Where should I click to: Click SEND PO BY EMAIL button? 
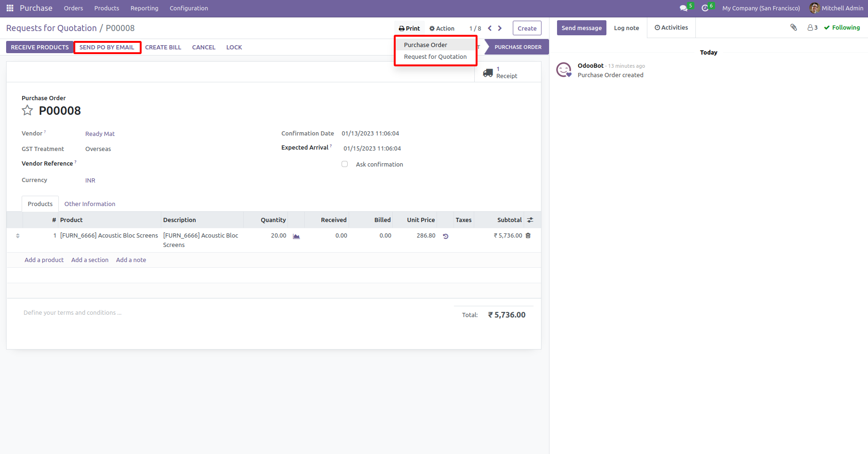(x=107, y=47)
